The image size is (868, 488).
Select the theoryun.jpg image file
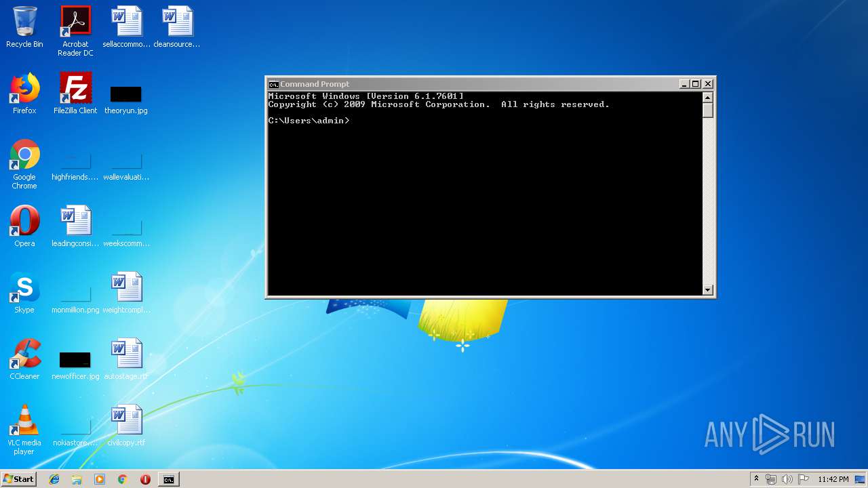coord(126,99)
